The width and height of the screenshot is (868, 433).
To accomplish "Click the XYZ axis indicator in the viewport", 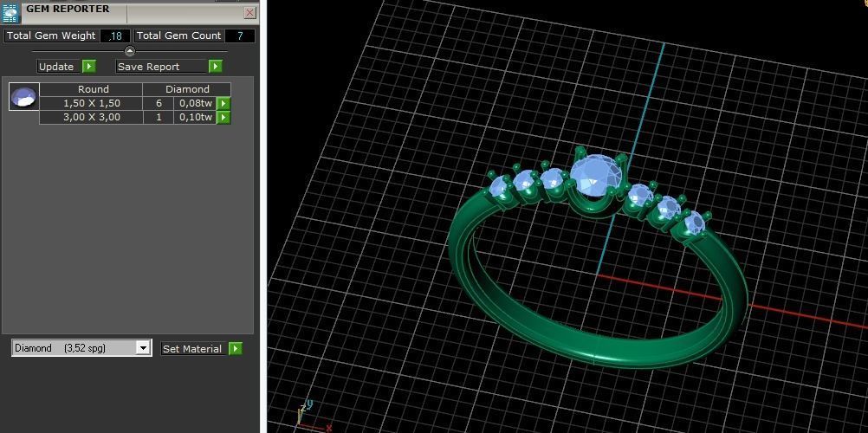I will tap(312, 416).
